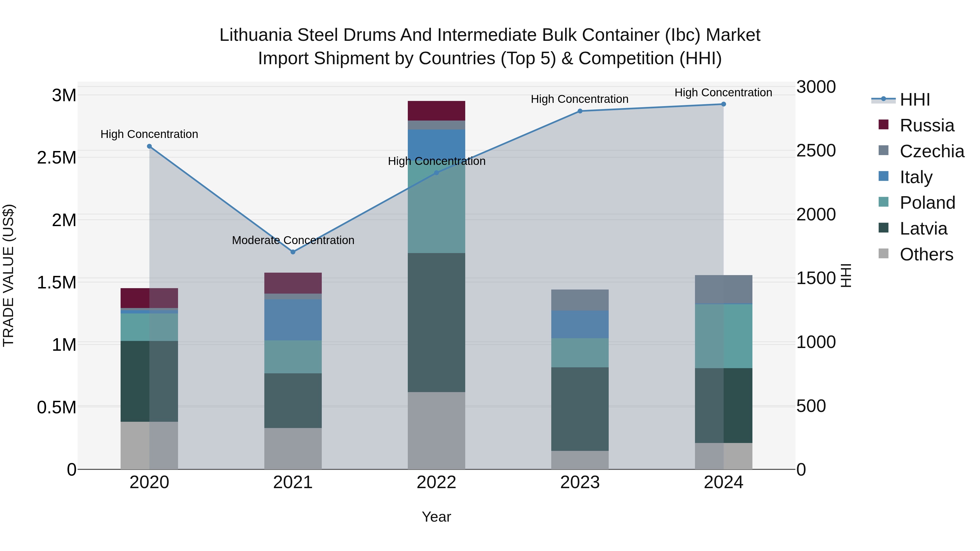Click the 2022 Others bar segment
Viewport: 980px width, 551px height.
[x=436, y=431]
